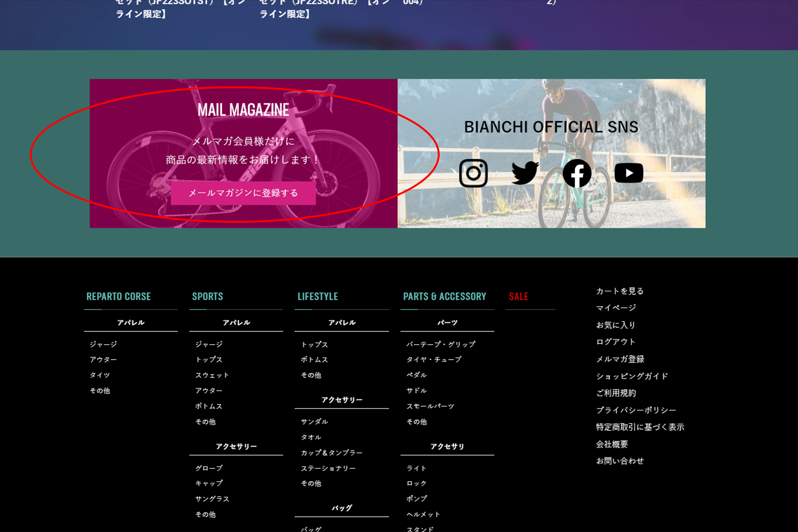
Task: Open プライバシーポリシー link
Action: tap(636, 410)
